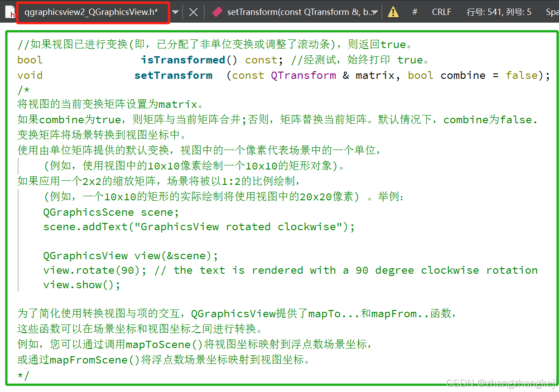Click the void keyword before setTransform
Viewport: 559px width, 392px height.
point(30,75)
